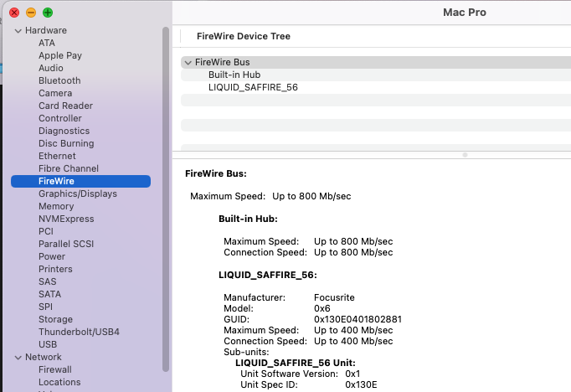The image size is (571, 392).
Task: Select USB in the sidebar
Action: pos(48,344)
